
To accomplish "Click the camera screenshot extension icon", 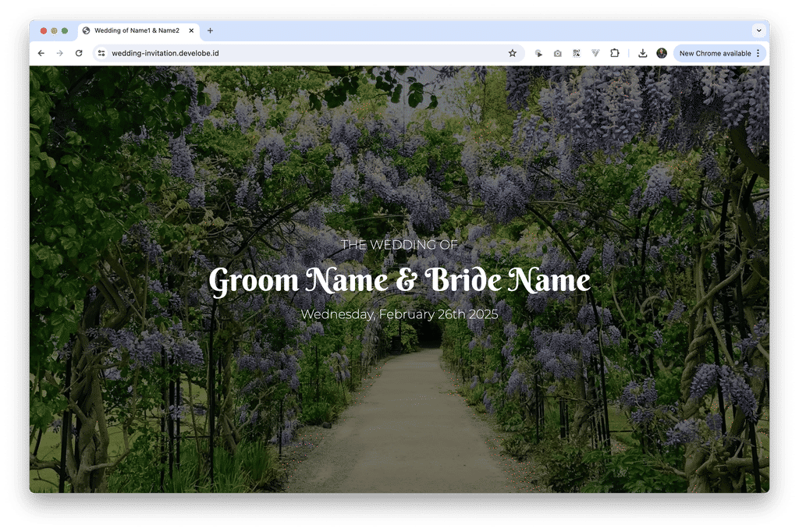I will point(557,53).
